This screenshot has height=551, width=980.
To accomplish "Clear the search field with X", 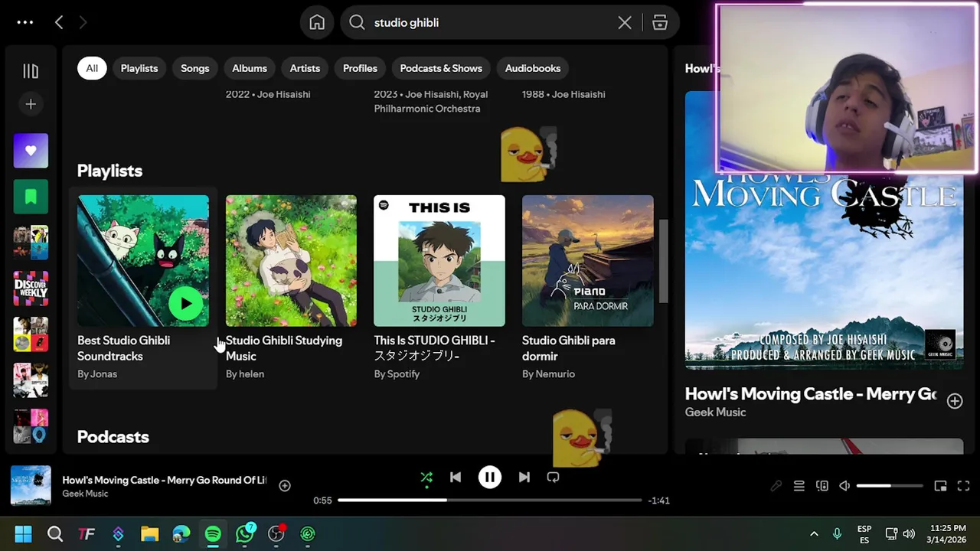I will tap(625, 22).
